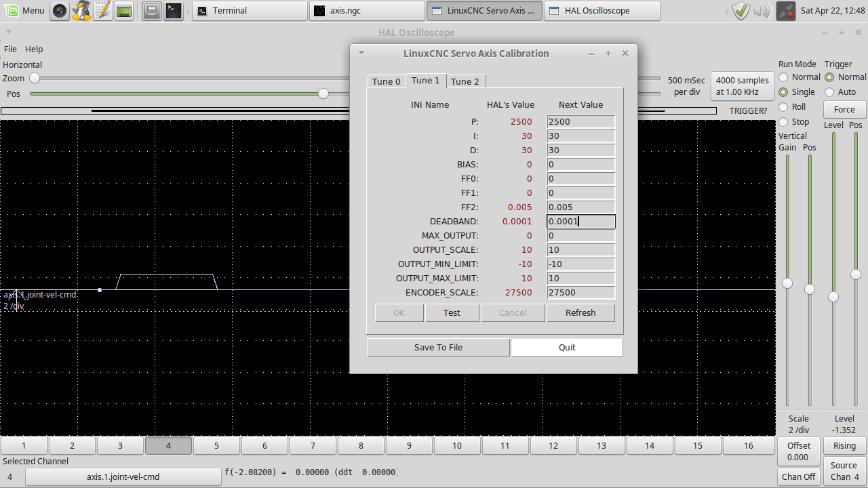The height and width of the screenshot is (488, 868).
Task: Open the disconnected network tray icon
Action: pyautogui.click(x=785, y=10)
